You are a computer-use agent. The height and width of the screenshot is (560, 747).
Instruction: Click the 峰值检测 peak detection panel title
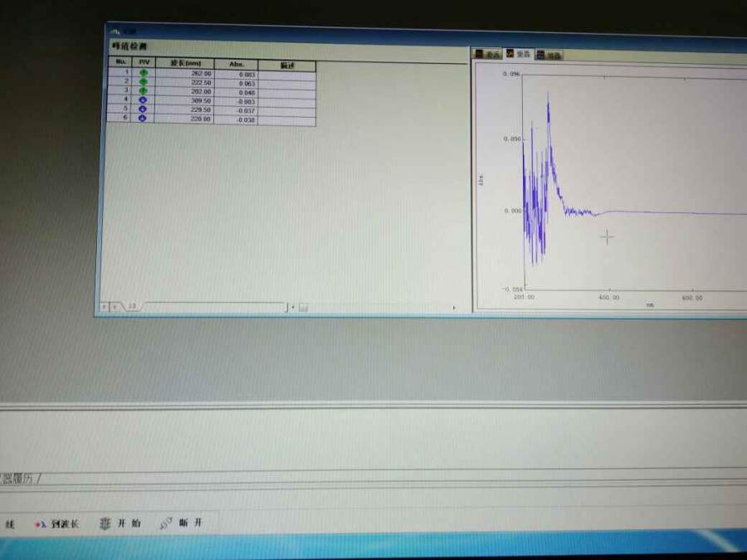(129, 46)
